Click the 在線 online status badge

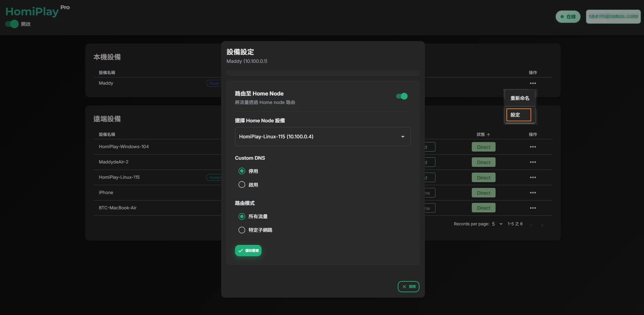(x=568, y=17)
